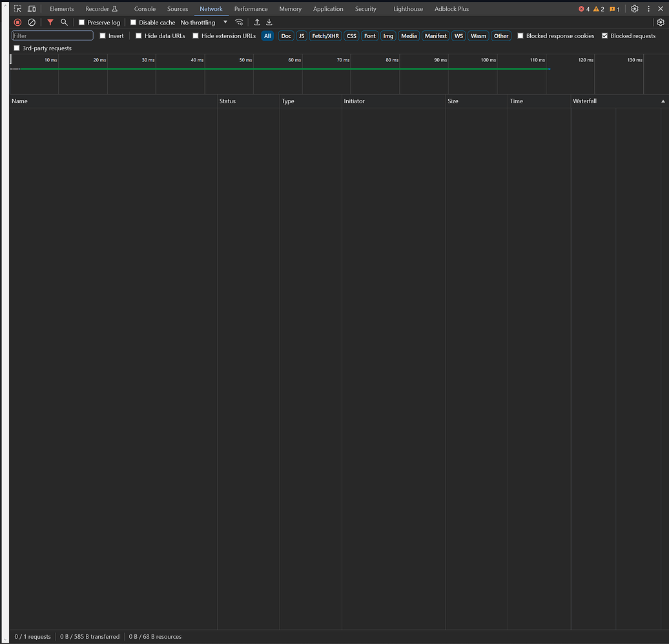Select the Fetch/XHR request filter

pos(324,35)
